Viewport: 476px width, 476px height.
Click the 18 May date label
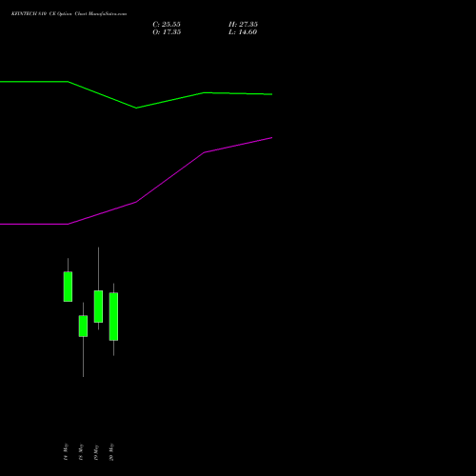(x=81, y=451)
